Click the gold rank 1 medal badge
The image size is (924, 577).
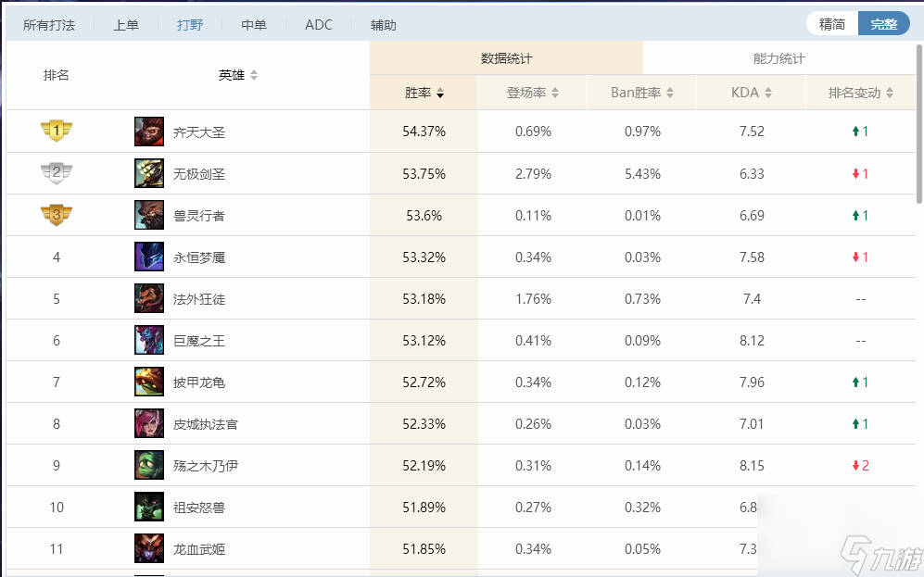tap(57, 132)
